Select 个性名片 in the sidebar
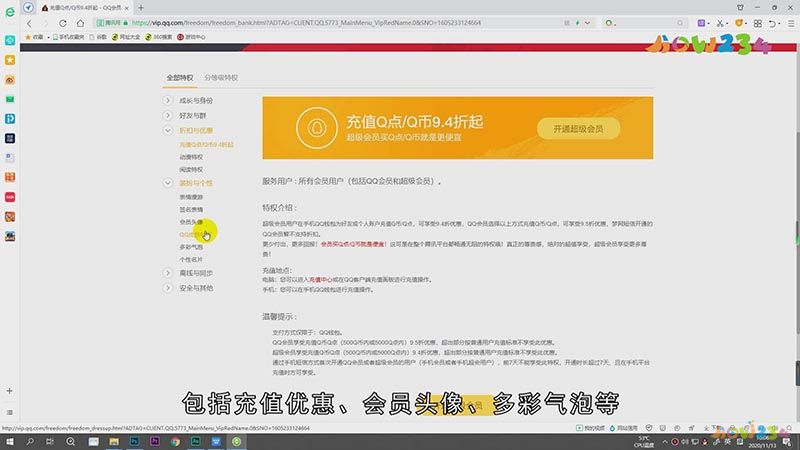Screen dimensions: 800x450 coord(191,259)
